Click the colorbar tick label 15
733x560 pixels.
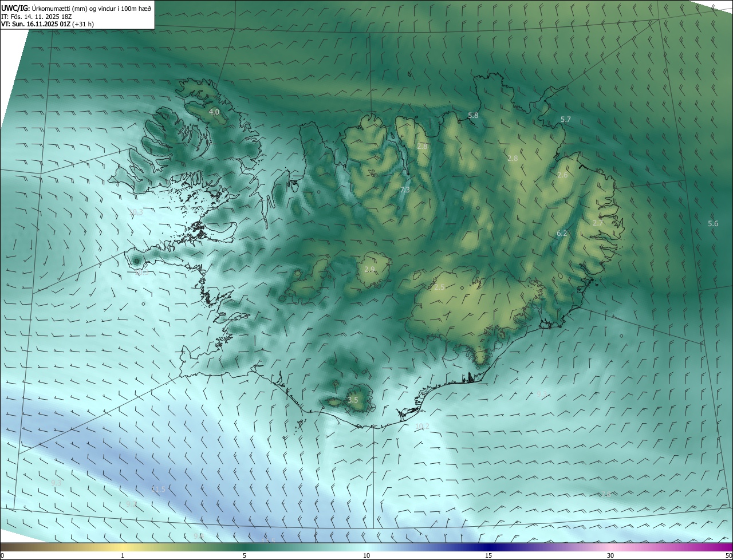(488, 555)
